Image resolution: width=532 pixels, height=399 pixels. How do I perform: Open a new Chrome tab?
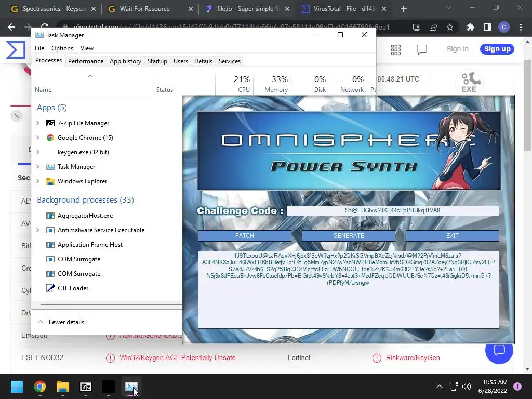(403, 9)
